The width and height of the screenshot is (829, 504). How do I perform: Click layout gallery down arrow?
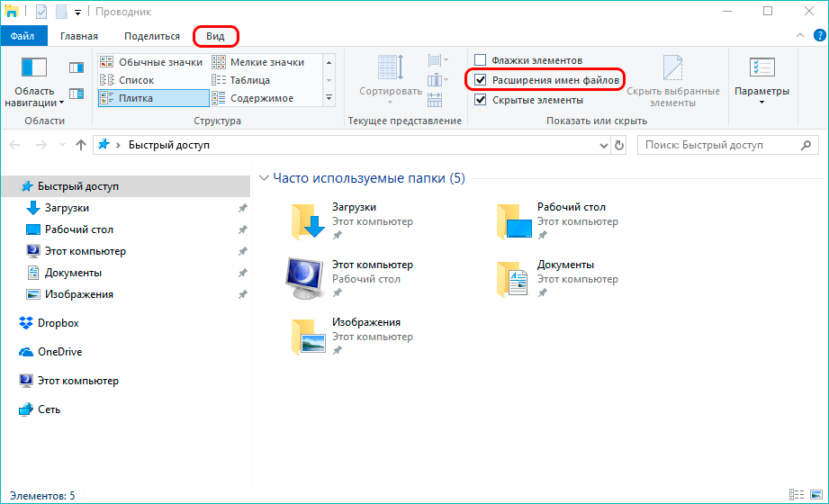[x=329, y=80]
